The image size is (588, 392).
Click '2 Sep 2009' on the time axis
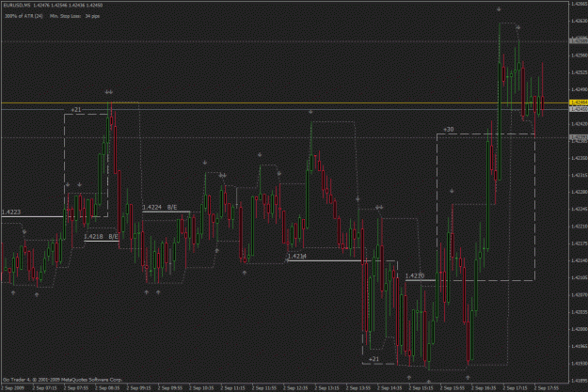pos(13,388)
